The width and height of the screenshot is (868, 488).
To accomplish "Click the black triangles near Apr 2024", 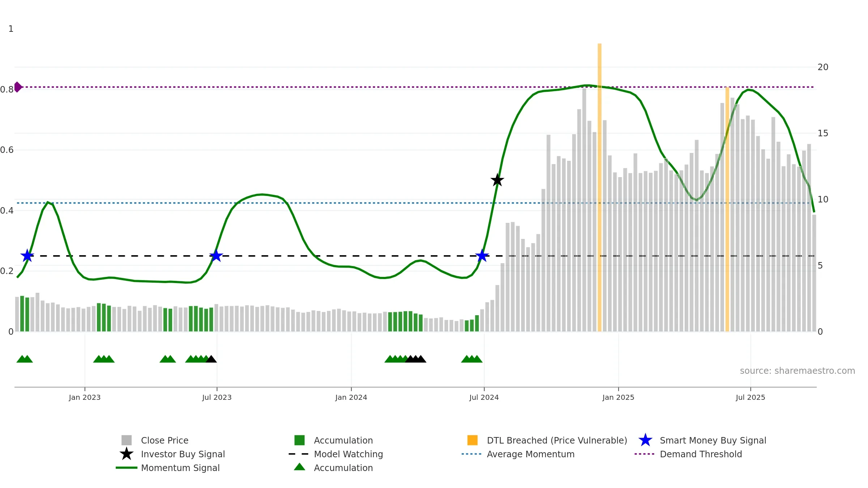I will pos(416,359).
